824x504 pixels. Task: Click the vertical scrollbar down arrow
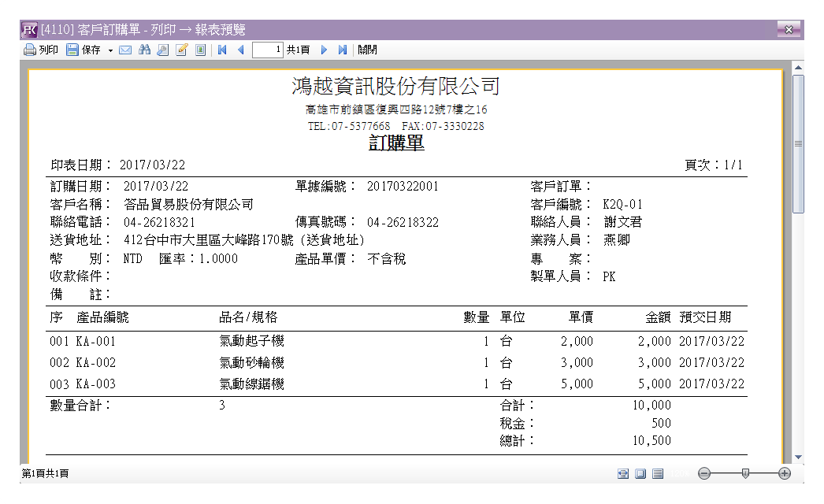798,457
